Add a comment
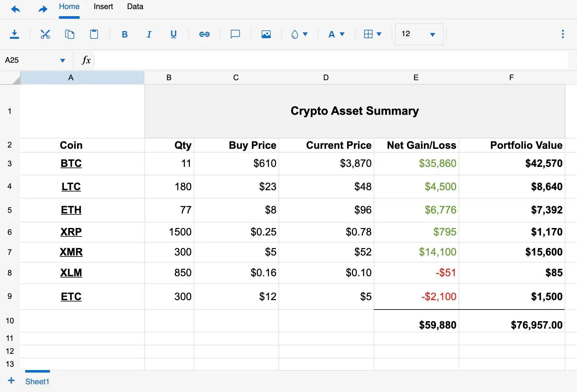 tap(235, 34)
